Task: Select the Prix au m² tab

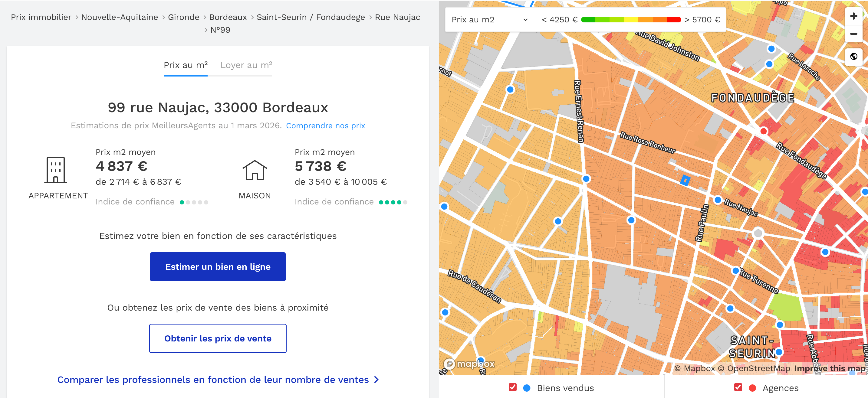Action: pyautogui.click(x=185, y=65)
